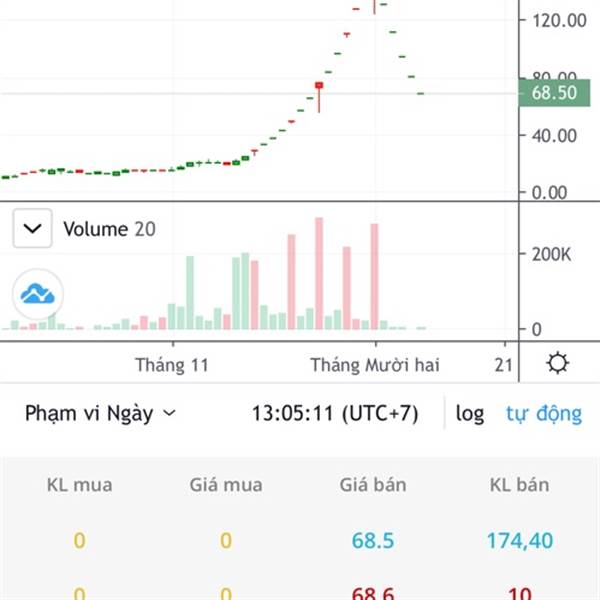
Task: Click the 174,40 KL bán volume
Action: tap(520, 540)
